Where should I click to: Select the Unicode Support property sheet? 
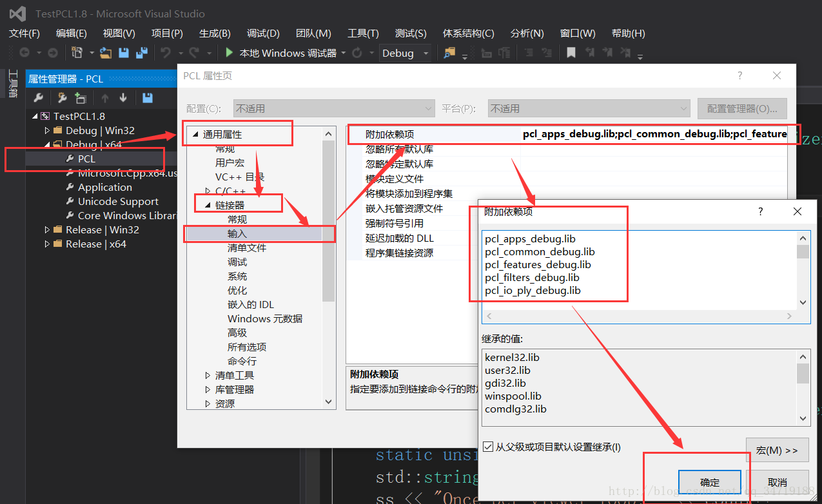pos(118,201)
